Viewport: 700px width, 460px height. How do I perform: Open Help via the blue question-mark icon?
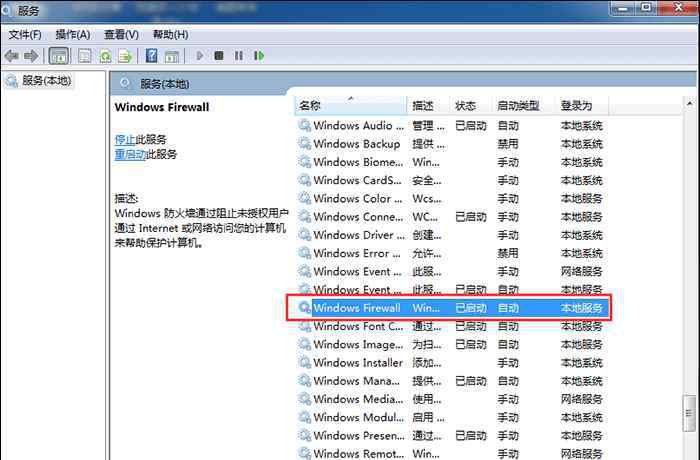(x=152, y=56)
